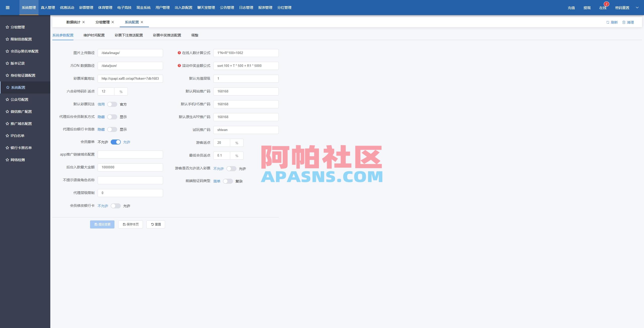
Task: Click the 试玩推广码 input field
Action: [x=246, y=130]
